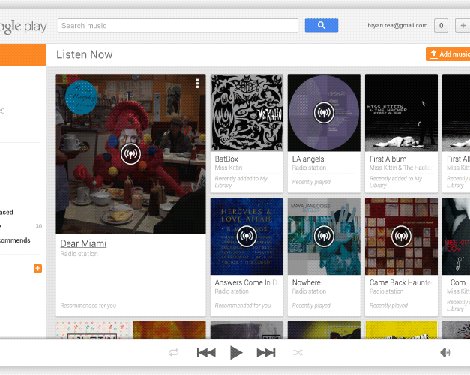Click the orange plus icon in sidebar
The height and width of the screenshot is (375, 470).
point(38,268)
